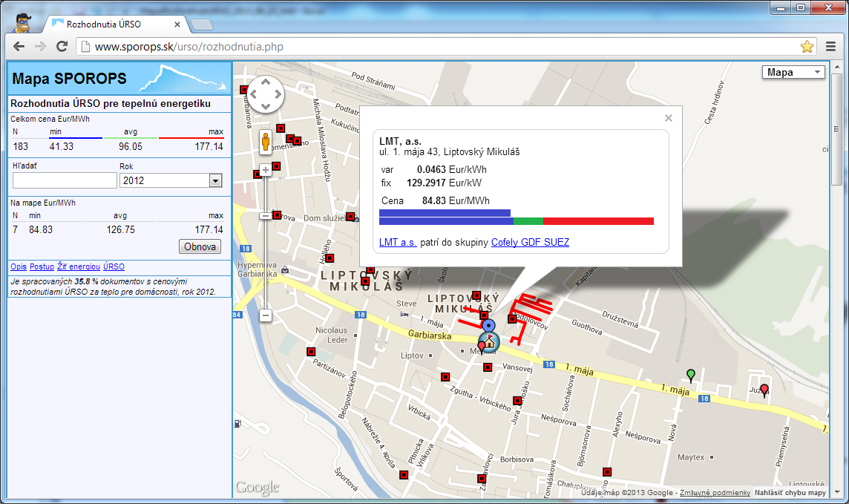Screen dimensions: 849x504
Task: Click the map zoom slider handle
Action: [266, 216]
